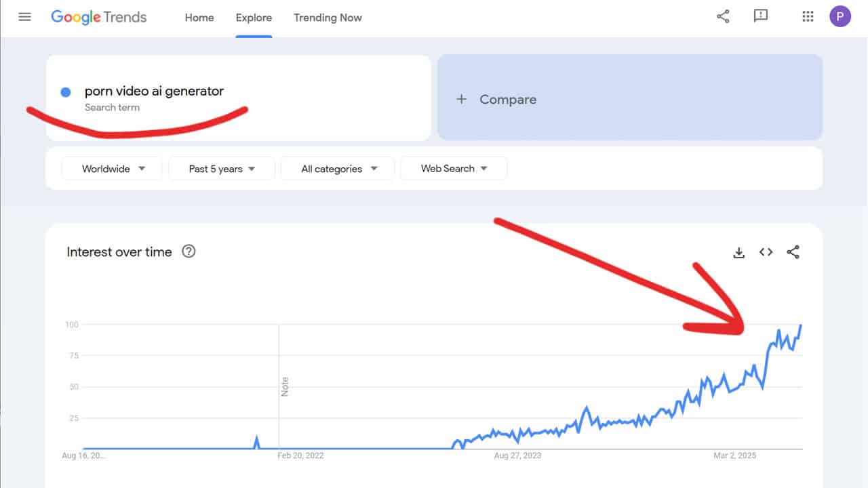The height and width of the screenshot is (488, 868).
Task: Select the Explore tab
Action: 254,18
